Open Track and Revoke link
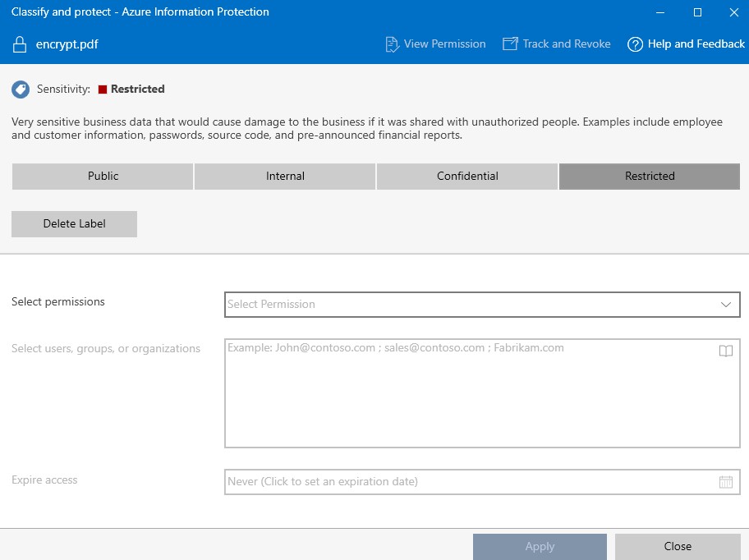This screenshot has height=560, width=749. [557, 44]
